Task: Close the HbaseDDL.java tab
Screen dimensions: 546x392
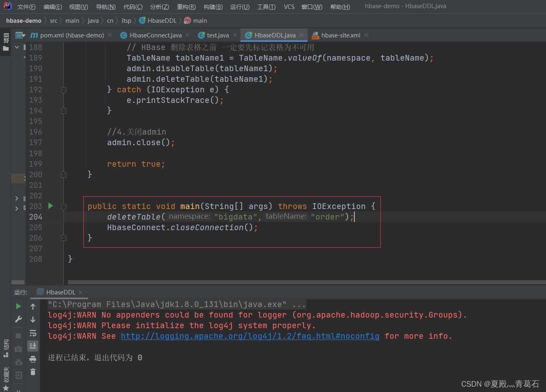Action: point(301,35)
